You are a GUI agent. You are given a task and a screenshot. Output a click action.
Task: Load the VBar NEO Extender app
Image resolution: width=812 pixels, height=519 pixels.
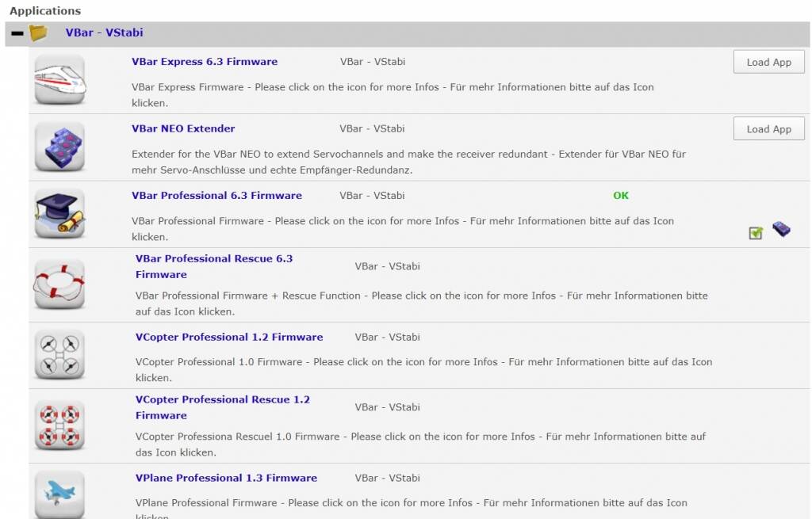769,129
